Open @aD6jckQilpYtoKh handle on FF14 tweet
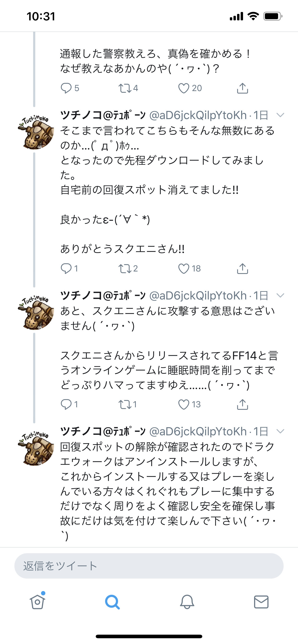 tap(198, 296)
